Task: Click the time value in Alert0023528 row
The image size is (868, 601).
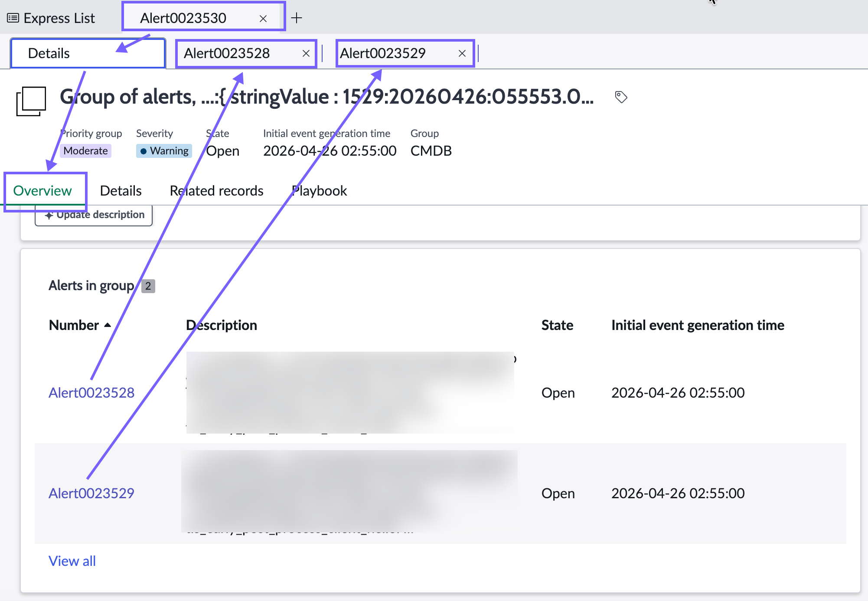Action: tap(678, 393)
